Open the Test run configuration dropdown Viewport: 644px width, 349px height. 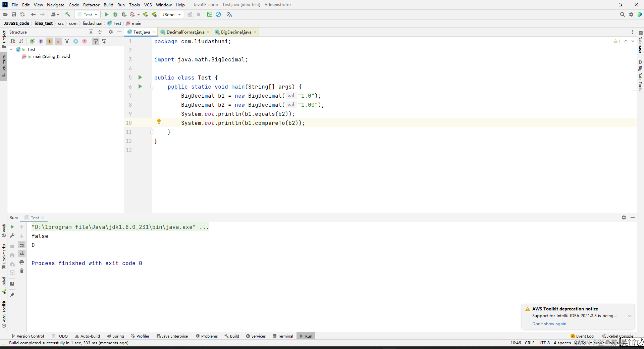[x=87, y=14]
